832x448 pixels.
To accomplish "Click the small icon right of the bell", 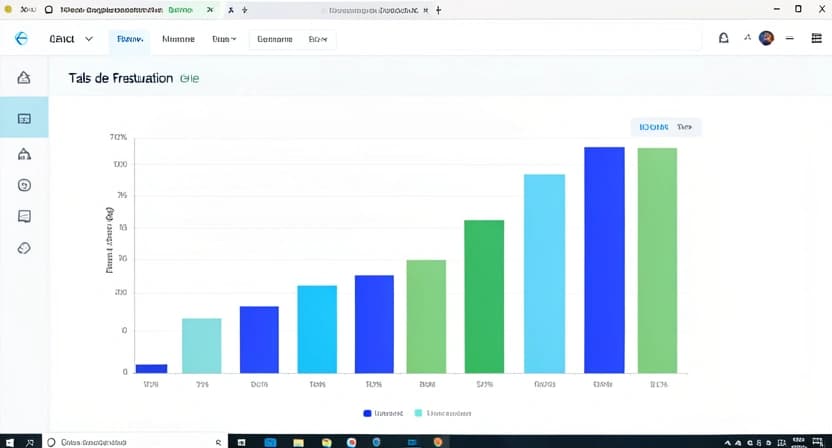I will (748, 38).
